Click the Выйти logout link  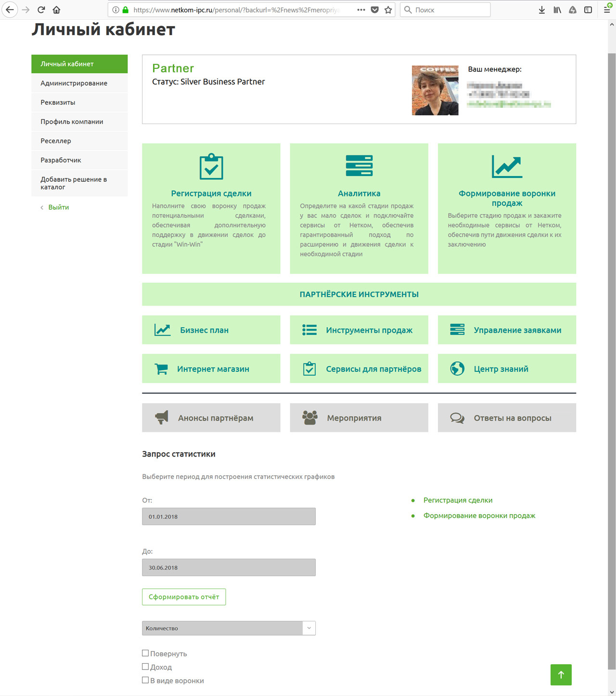pyautogui.click(x=58, y=207)
